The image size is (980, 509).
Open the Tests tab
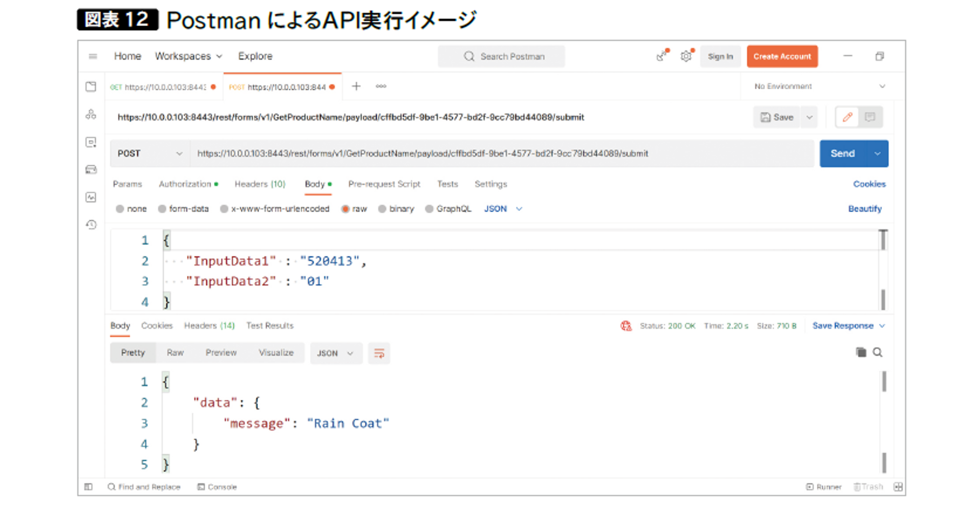pyautogui.click(x=448, y=184)
